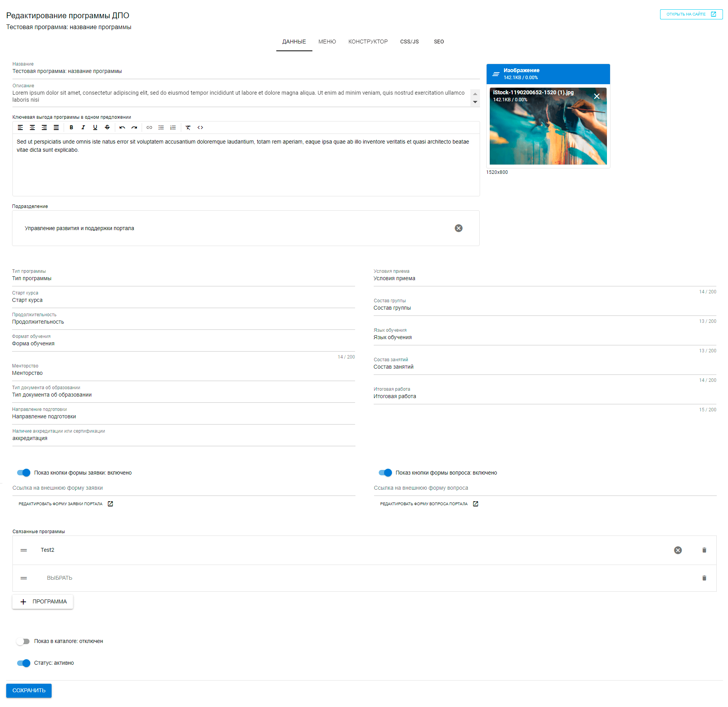The height and width of the screenshot is (707, 728).
Task: Create a numbered list
Action: pos(173,127)
